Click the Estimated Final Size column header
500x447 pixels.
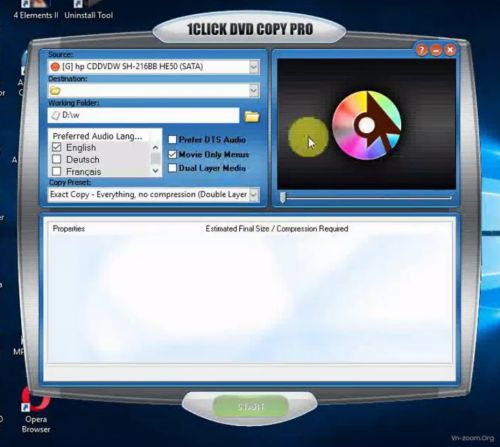click(277, 229)
